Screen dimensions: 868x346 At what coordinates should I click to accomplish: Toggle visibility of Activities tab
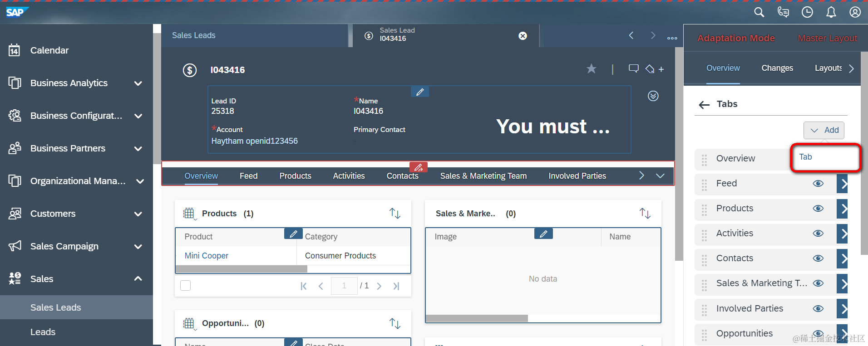coord(818,234)
